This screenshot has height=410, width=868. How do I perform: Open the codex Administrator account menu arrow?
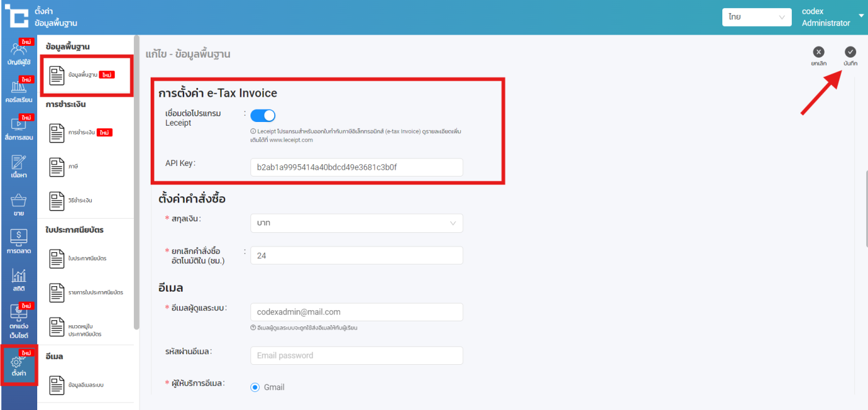pyautogui.click(x=861, y=17)
